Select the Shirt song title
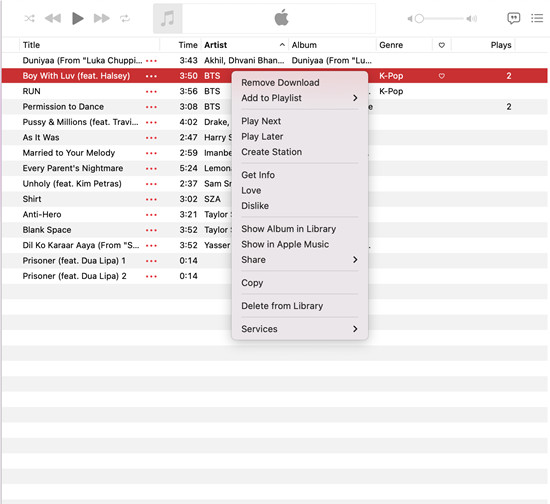Screen dimensions: 550x504 coord(32,199)
